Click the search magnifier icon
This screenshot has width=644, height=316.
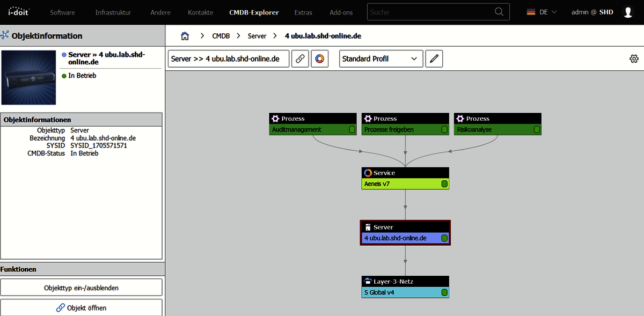499,12
